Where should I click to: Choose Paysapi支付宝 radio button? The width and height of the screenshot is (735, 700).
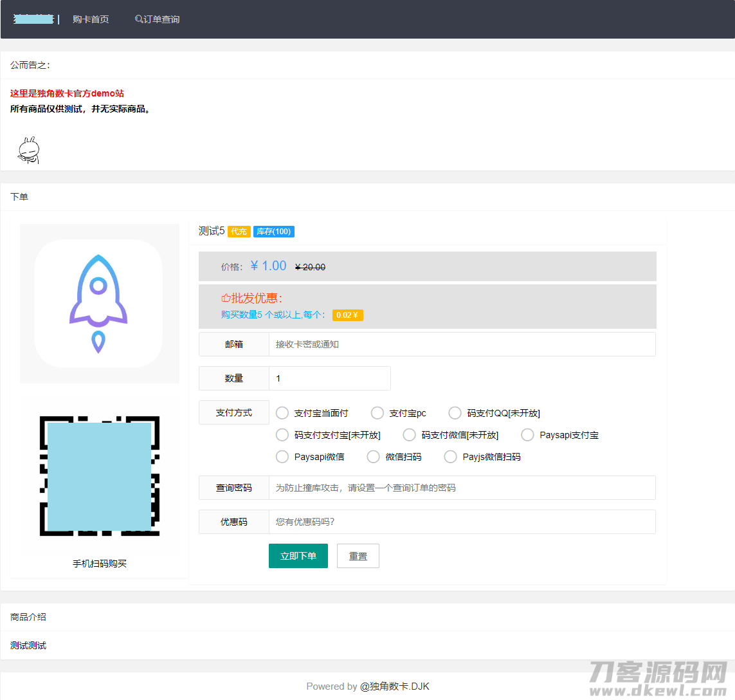click(x=528, y=435)
